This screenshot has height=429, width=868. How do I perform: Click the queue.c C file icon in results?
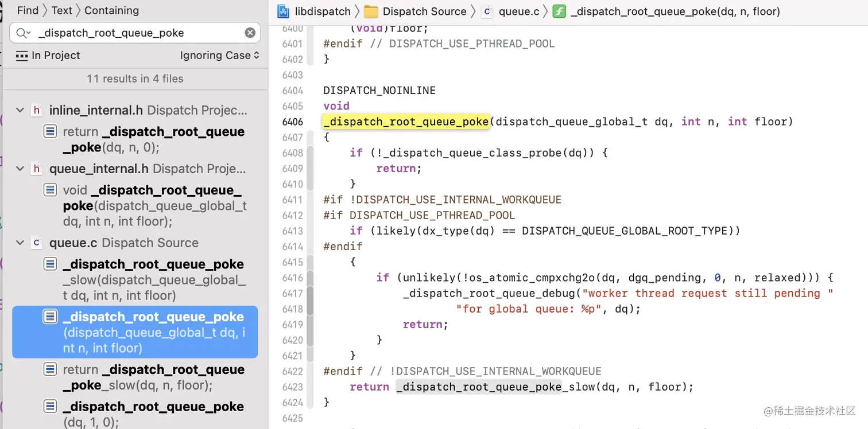(37, 243)
